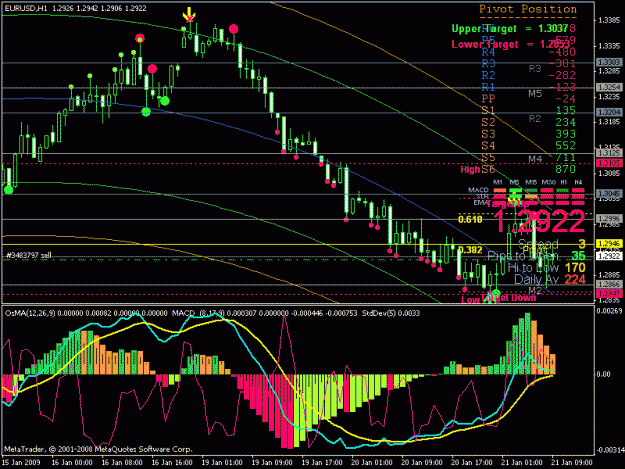625x469 pixels.
Task: Click the white 1.2922 current price tag
Action: click(609, 256)
